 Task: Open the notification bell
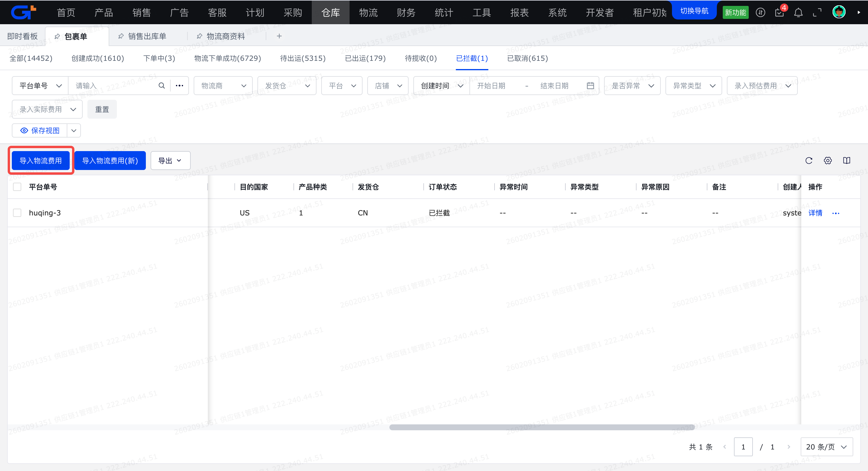click(x=798, y=12)
